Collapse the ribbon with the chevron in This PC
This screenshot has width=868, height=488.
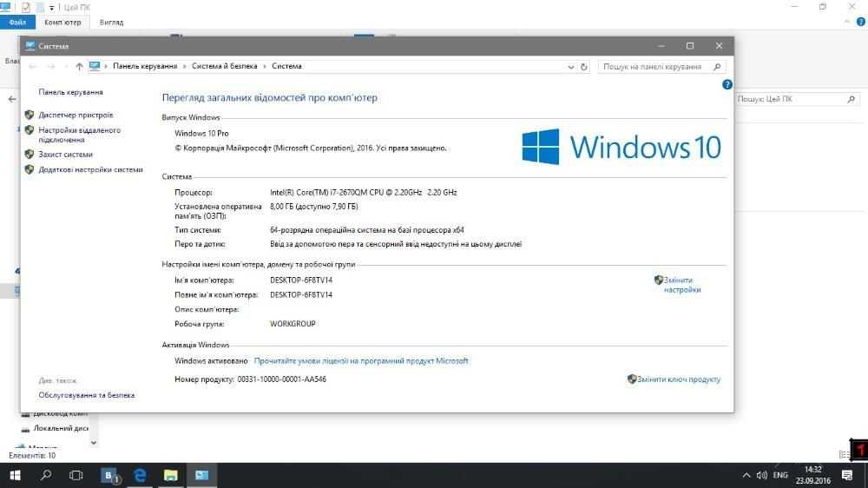point(847,23)
